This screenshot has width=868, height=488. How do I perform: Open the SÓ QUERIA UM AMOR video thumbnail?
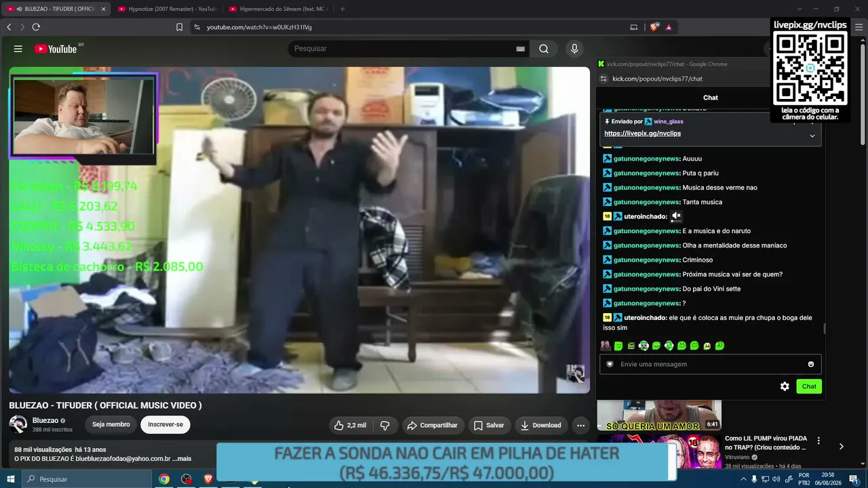659,415
